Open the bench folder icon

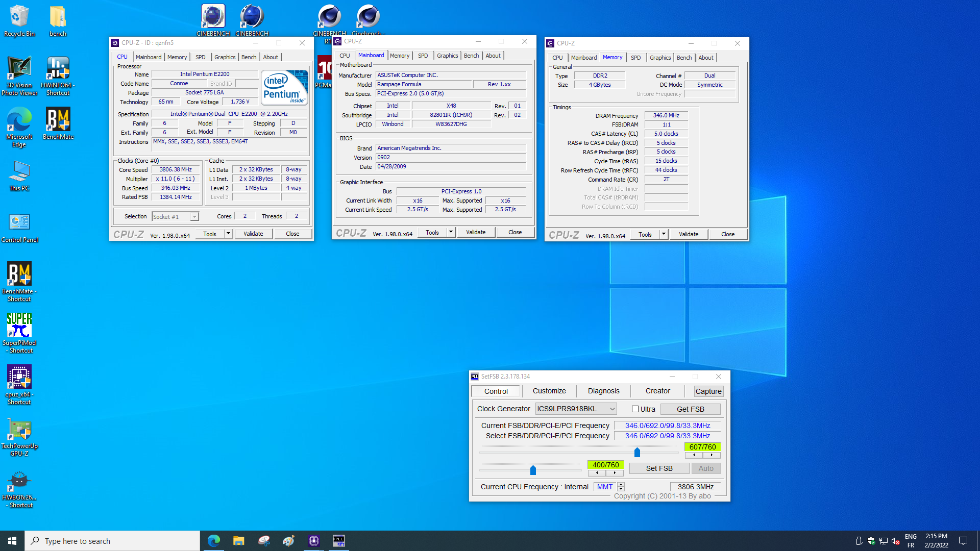pos(58,20)
